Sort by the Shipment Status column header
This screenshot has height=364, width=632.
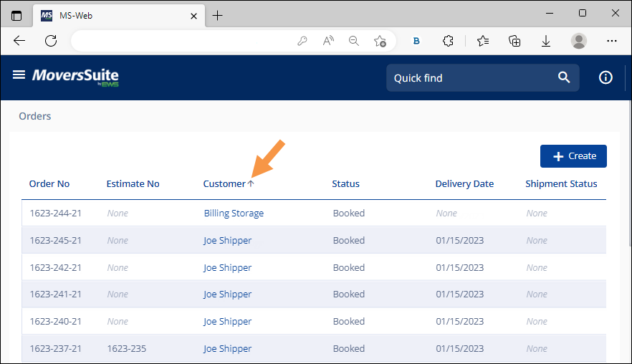pyautogui.click(x=561, y=184)
